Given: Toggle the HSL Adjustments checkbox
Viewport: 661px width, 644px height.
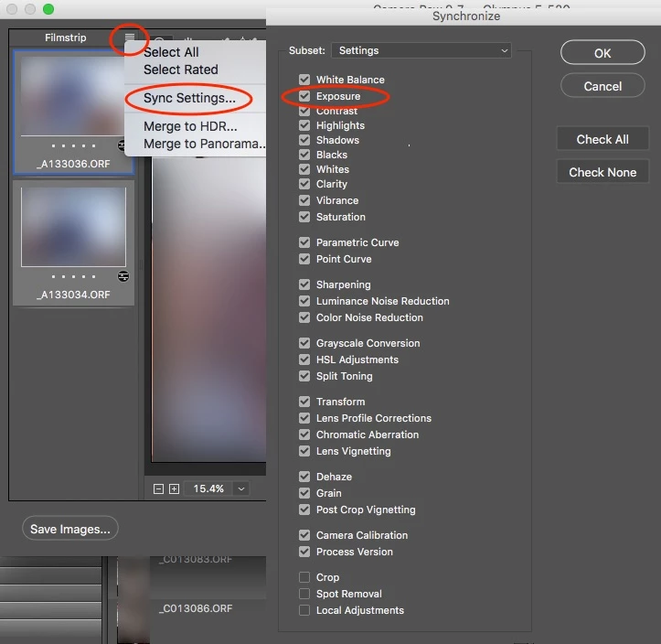Looking at the screenshot, I should click(x=304, y=360).
